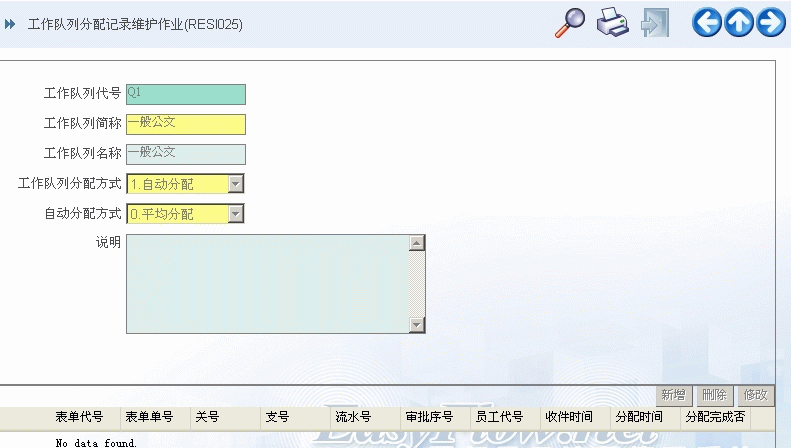791x448 pixels.
Task: Click the magnifying glass search icon
Action: [569, 23]
